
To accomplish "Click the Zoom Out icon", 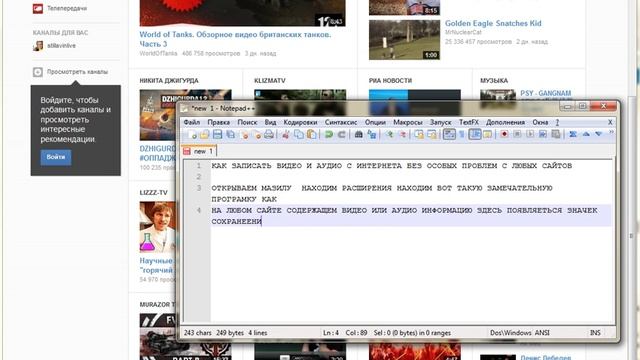I will tap(402, 134).
